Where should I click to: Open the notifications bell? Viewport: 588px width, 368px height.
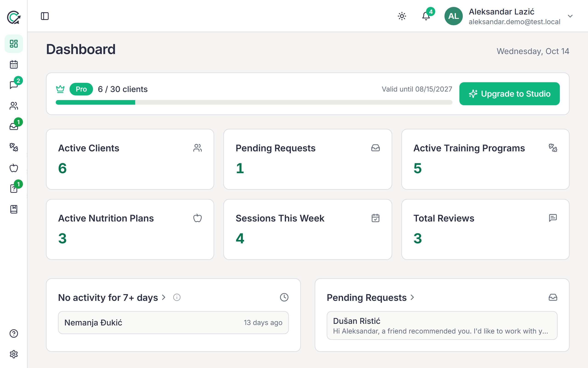[426, 16]
